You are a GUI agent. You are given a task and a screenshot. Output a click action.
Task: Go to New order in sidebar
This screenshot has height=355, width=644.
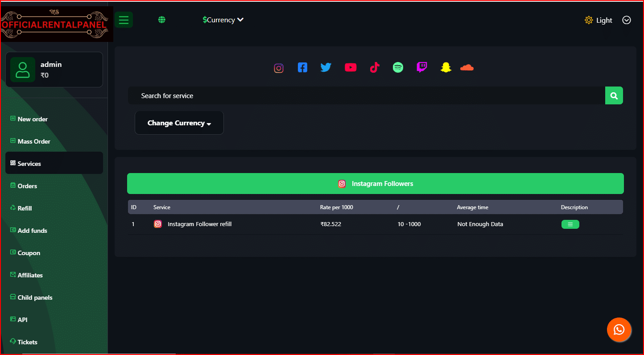pyautogui.click(x=33, y=119)
